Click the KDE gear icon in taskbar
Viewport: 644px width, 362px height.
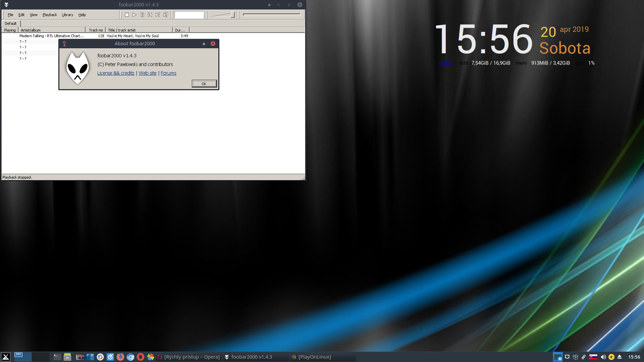click(x=110, y=357)
